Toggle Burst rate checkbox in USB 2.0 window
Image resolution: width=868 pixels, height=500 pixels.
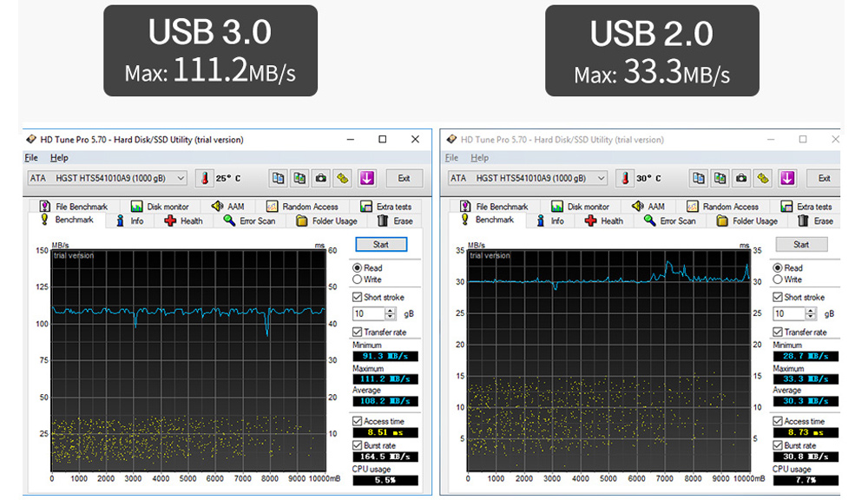coord(779,445)
